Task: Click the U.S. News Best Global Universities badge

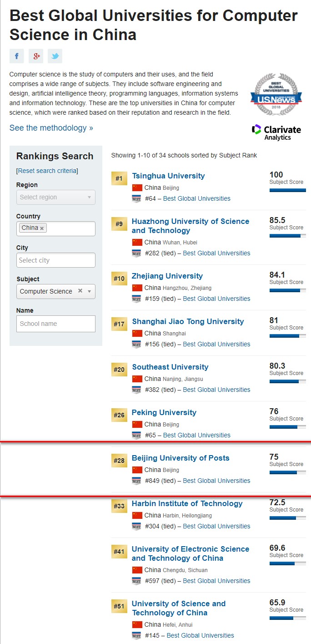Action: [x=275, y=94]
